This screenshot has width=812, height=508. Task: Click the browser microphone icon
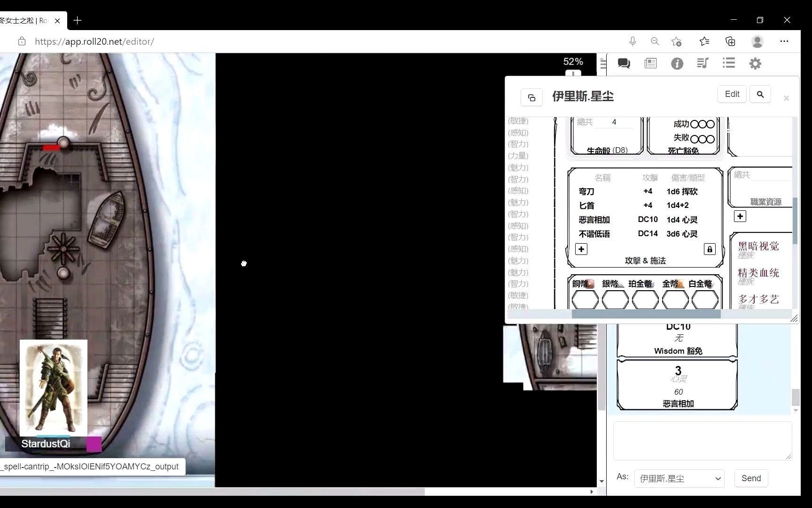632,41
